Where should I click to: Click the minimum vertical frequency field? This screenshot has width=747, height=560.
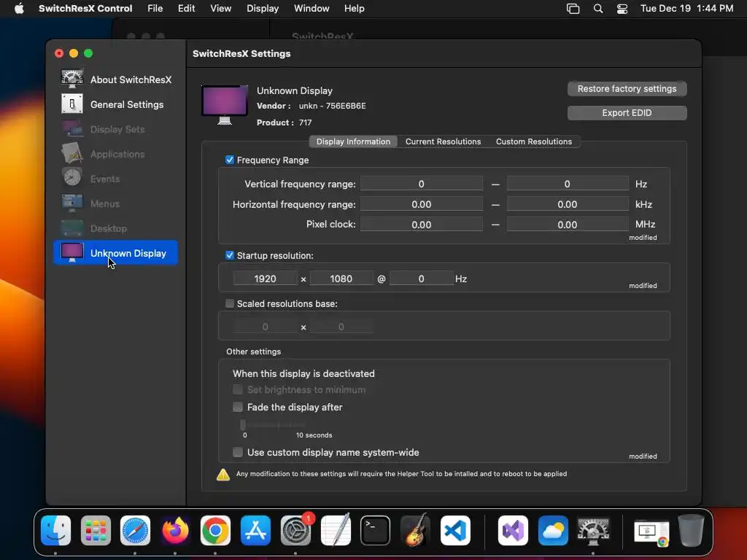point(421,184)
